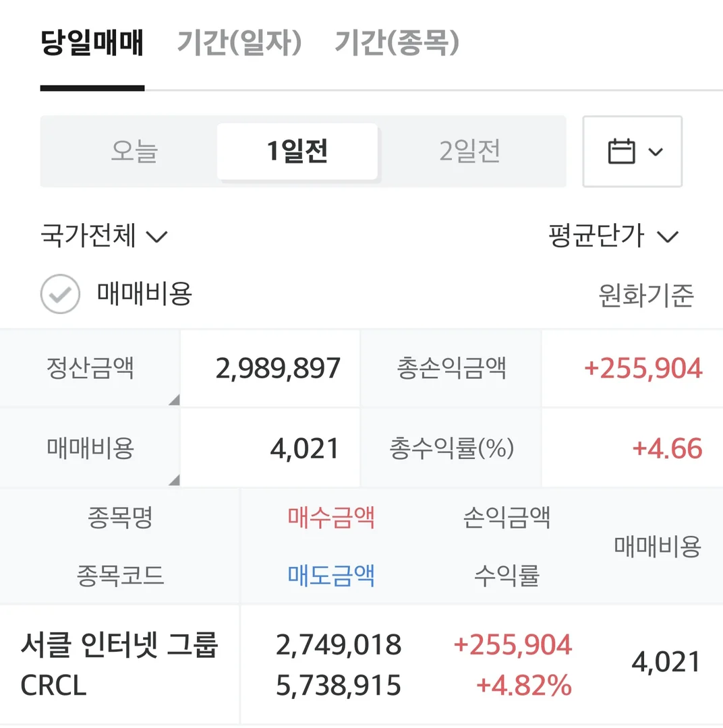The height and width of the screenshot is (728, 723).
Task: Tap the 서클 인터넷 그룹 stock name
Action: pyautogui.click(x=119, y=645)
